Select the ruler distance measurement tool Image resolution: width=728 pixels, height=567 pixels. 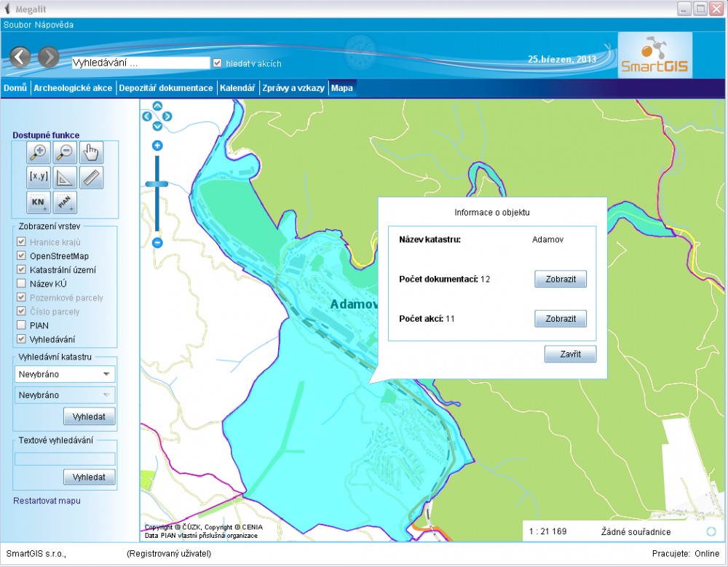pyautogui.click(x=92, y=177)
